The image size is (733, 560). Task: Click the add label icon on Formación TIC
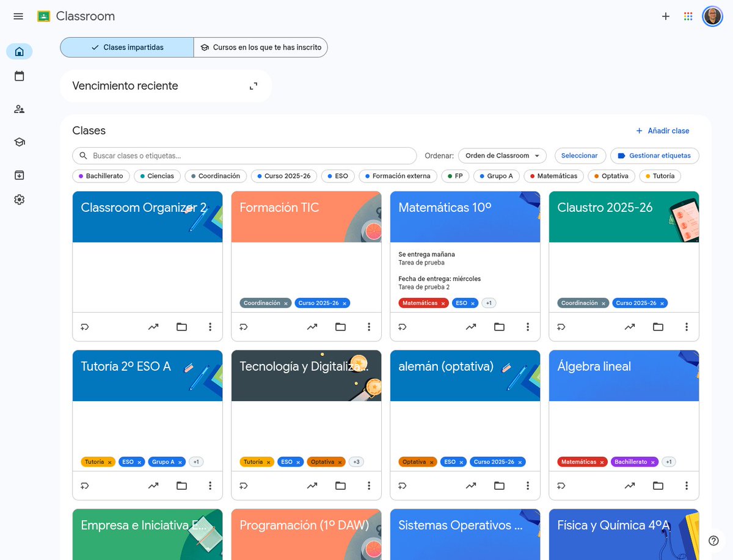coord(243,327)
